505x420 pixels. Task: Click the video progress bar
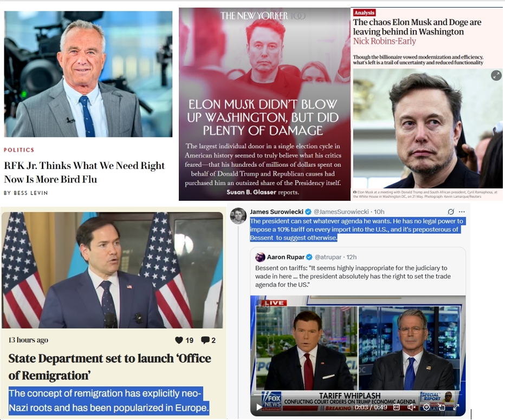(x=358, y=394)
